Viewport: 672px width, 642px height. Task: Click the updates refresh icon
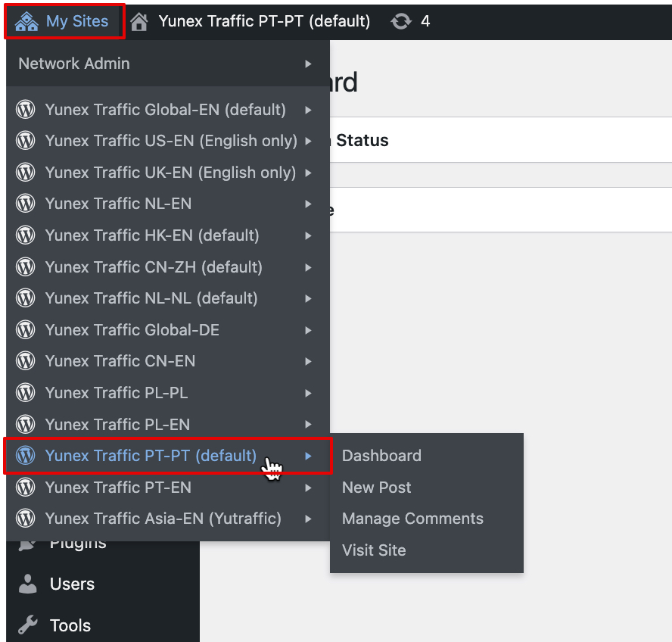[x=401, y=21]
